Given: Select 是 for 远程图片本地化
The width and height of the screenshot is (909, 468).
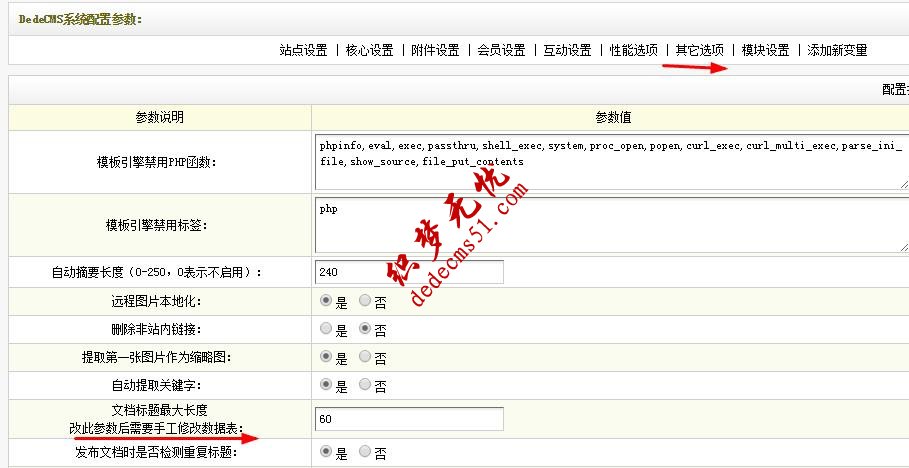Looking at the screenshot, I should click(x=326, y=300).
